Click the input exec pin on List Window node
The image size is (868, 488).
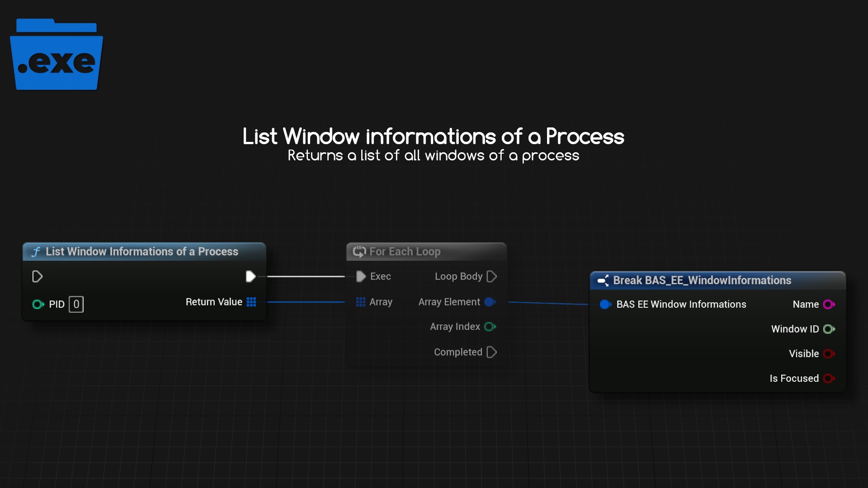[x=38, y=276]
